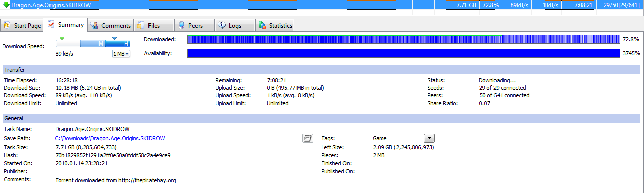Select the M segment of the speed slider

[93, 44]
